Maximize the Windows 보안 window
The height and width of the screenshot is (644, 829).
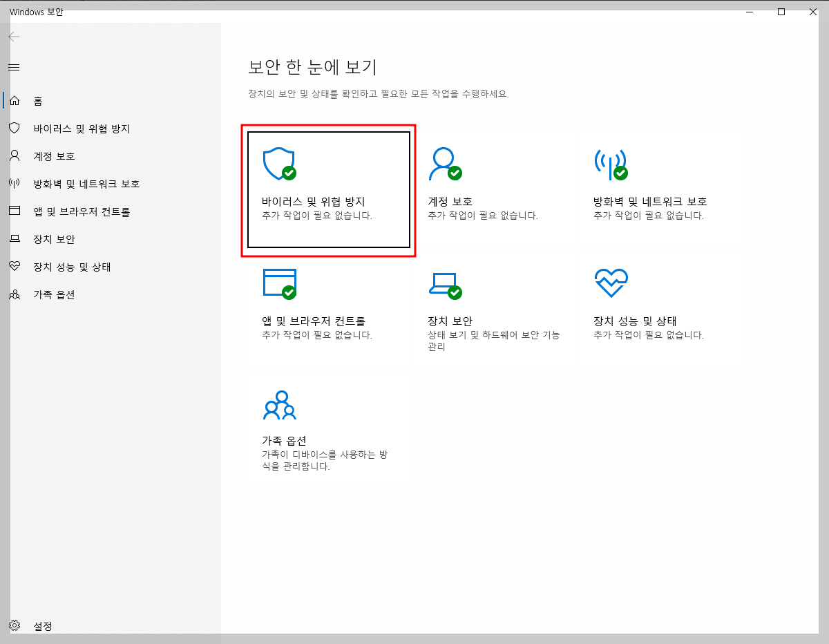click(781, 12)
